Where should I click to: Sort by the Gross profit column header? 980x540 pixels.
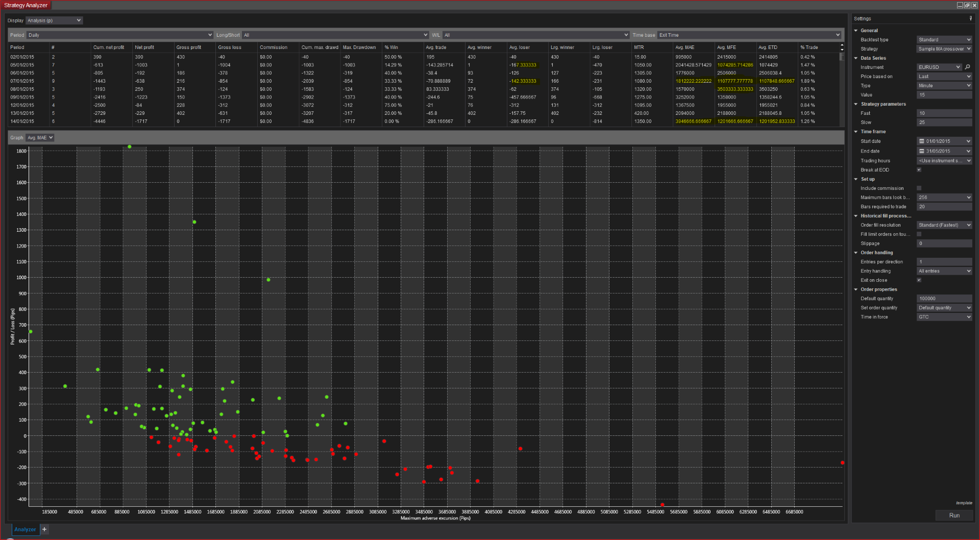[195, 47]
